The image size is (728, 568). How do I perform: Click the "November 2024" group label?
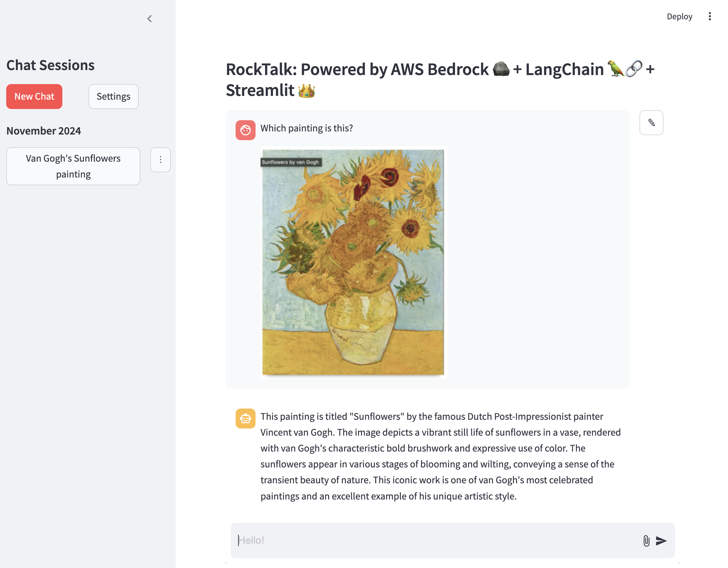(x=44, y=131)
